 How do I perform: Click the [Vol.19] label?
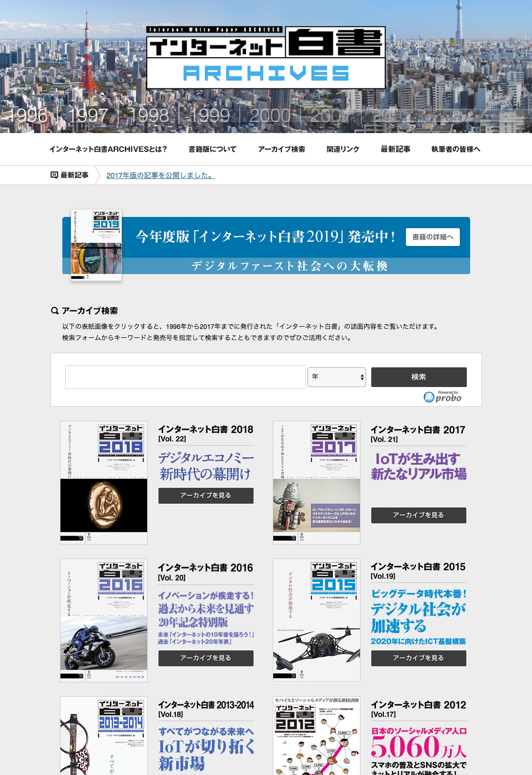point(383,576)
